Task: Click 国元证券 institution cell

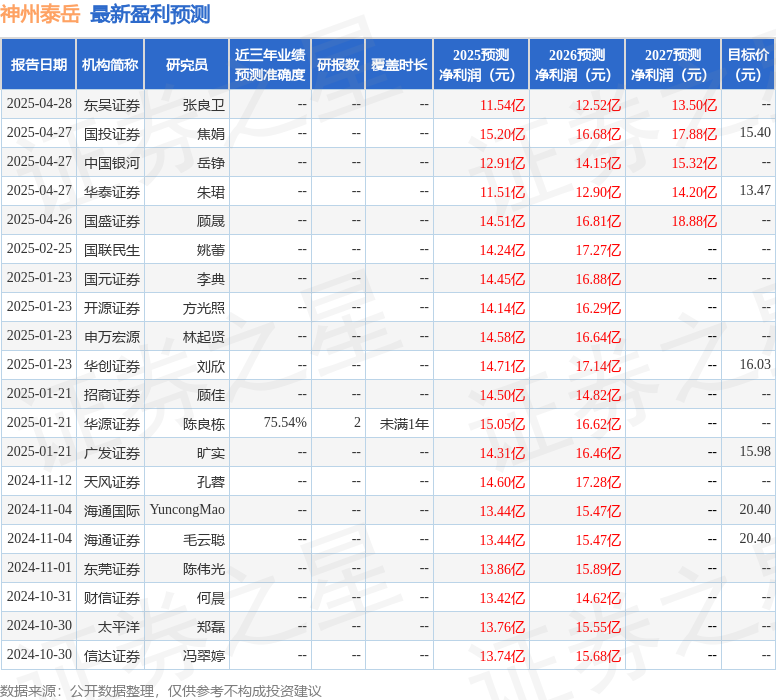Action: point(112,279)
